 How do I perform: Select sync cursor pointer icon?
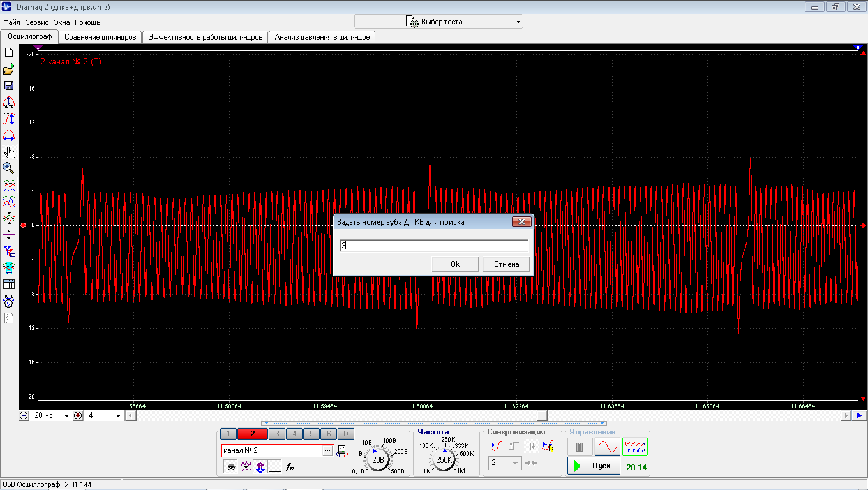tap(548, 446)
